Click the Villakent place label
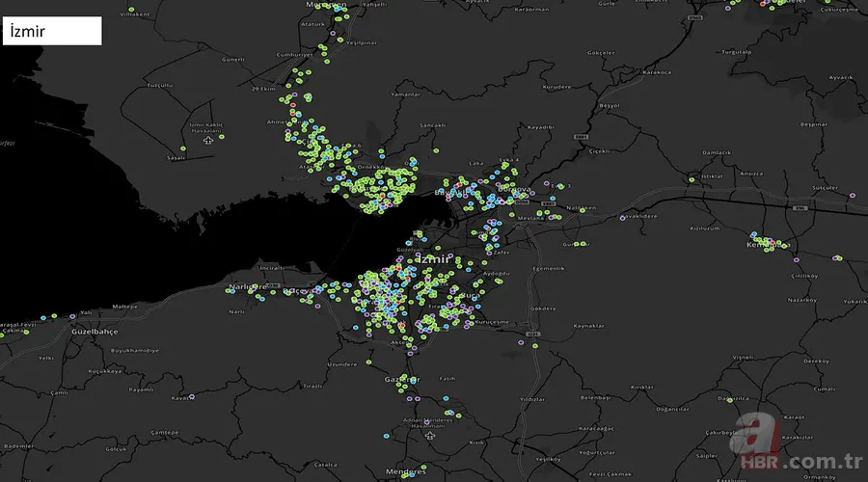Screen dimensions: 868x482 pos(135,14)
